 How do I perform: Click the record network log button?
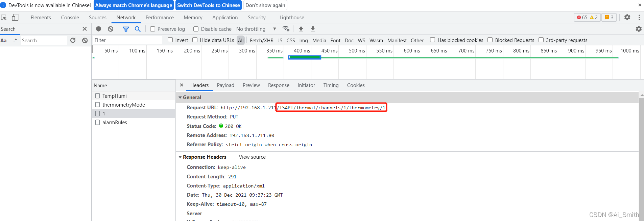click(x=99, y=29)
